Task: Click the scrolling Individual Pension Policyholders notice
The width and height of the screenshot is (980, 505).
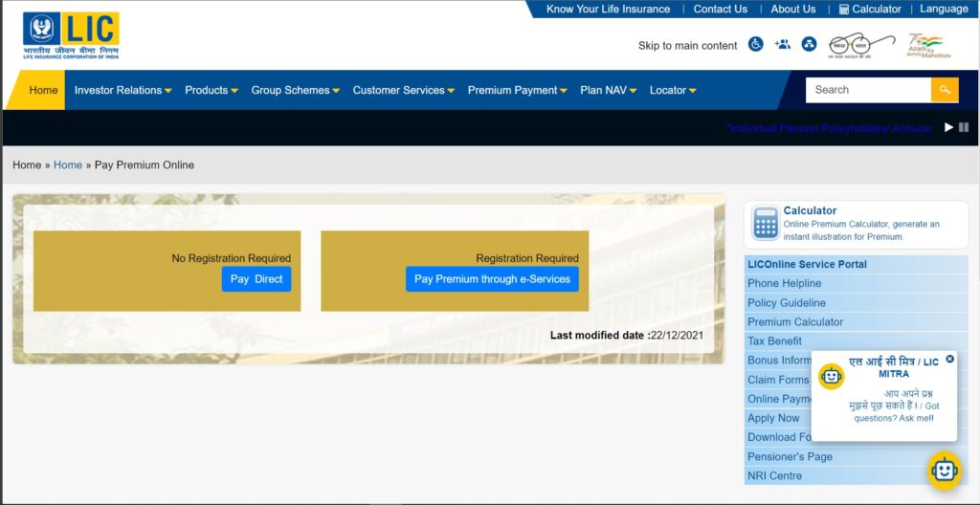Action: (830, 128)
